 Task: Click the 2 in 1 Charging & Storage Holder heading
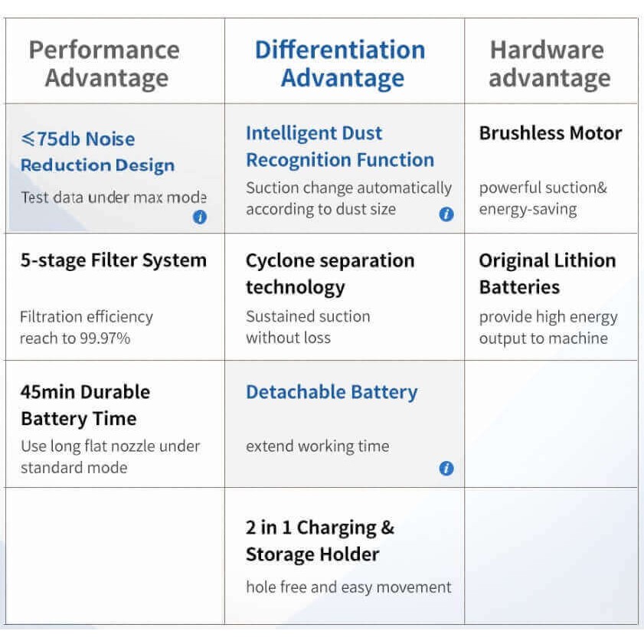319,541
